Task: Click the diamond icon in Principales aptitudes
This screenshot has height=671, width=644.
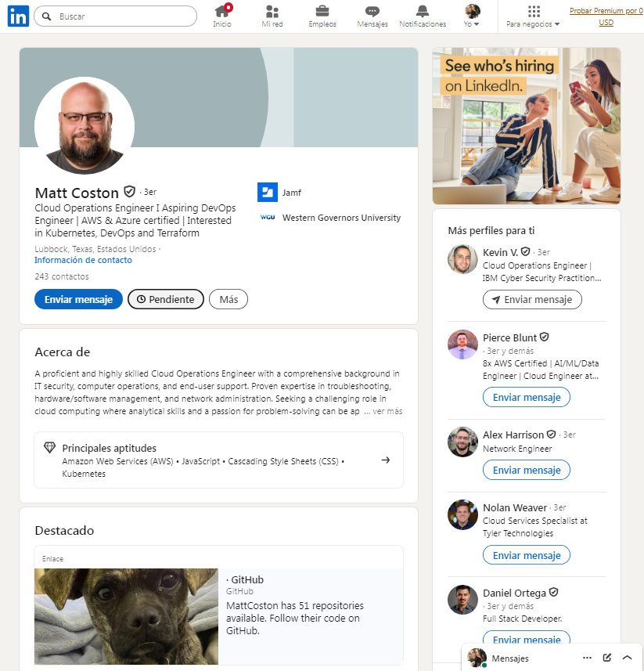Action: point(49,448)
